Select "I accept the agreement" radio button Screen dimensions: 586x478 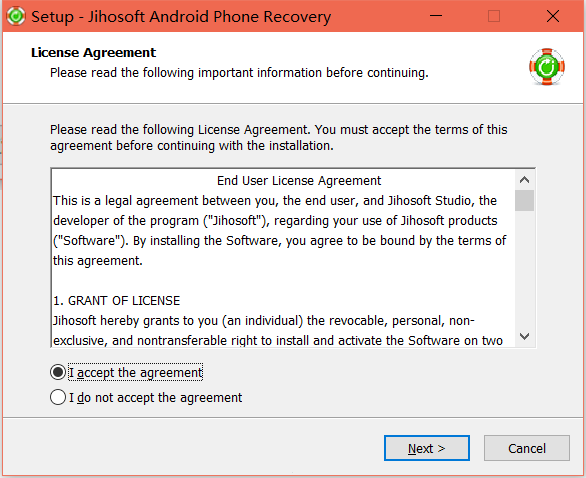58,372
